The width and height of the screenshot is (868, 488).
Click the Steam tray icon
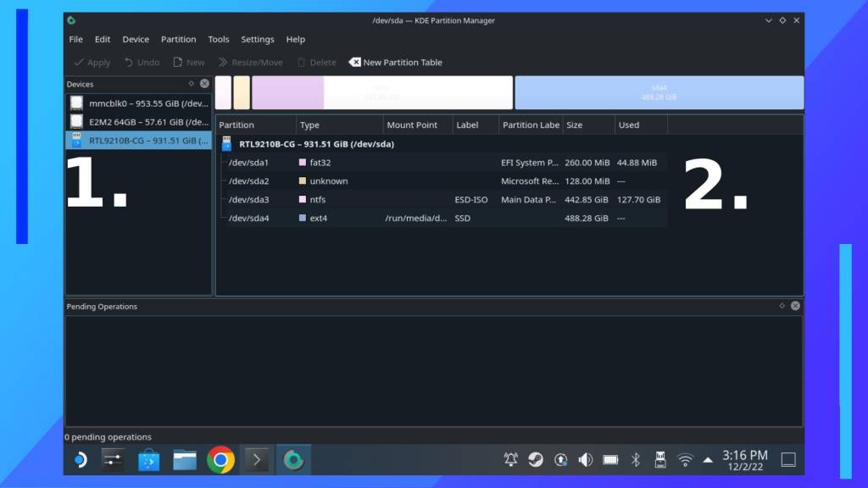tap(536, 460)
